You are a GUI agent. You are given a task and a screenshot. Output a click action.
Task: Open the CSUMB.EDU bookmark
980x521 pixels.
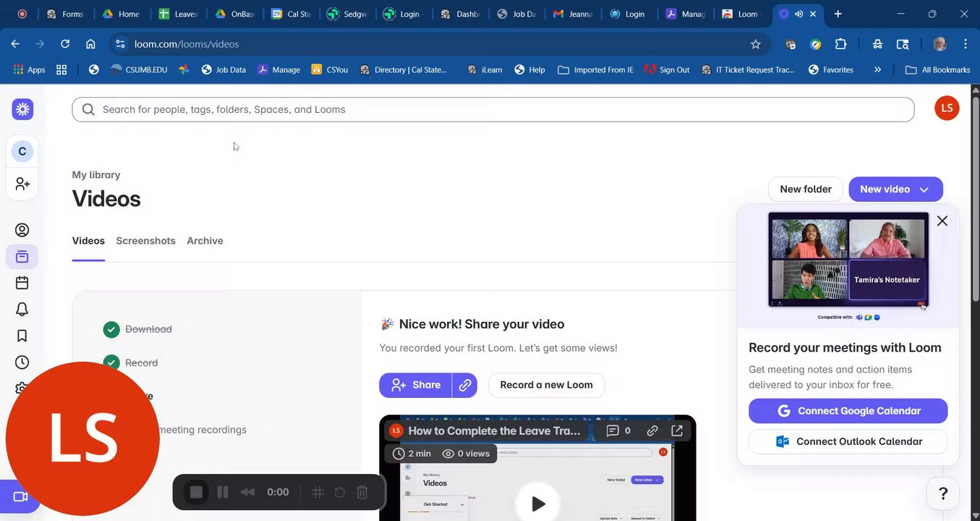[139, 70]
